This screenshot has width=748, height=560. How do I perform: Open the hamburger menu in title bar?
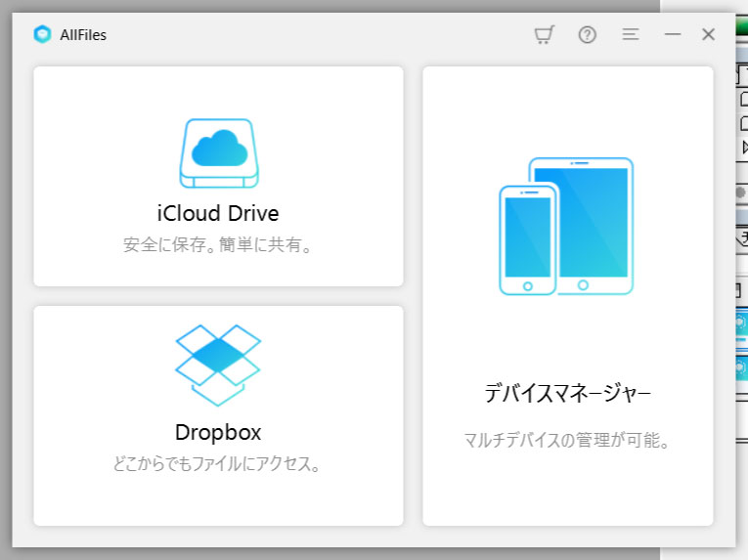tap(631, 35)
